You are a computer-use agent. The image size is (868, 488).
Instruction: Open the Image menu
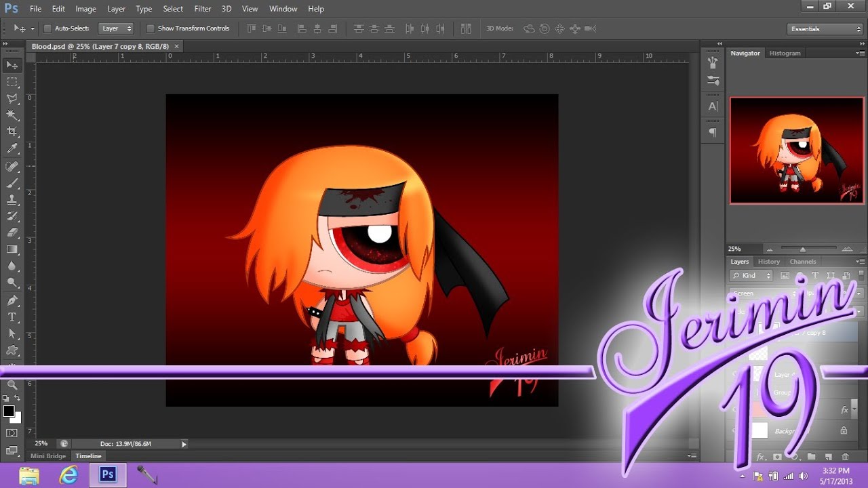[x=85, y=9]
